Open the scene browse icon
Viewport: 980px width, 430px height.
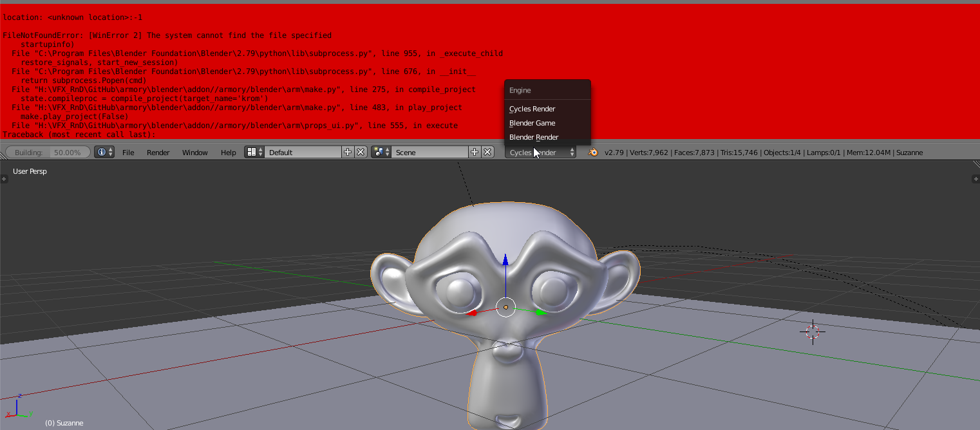tap(381, 153)
